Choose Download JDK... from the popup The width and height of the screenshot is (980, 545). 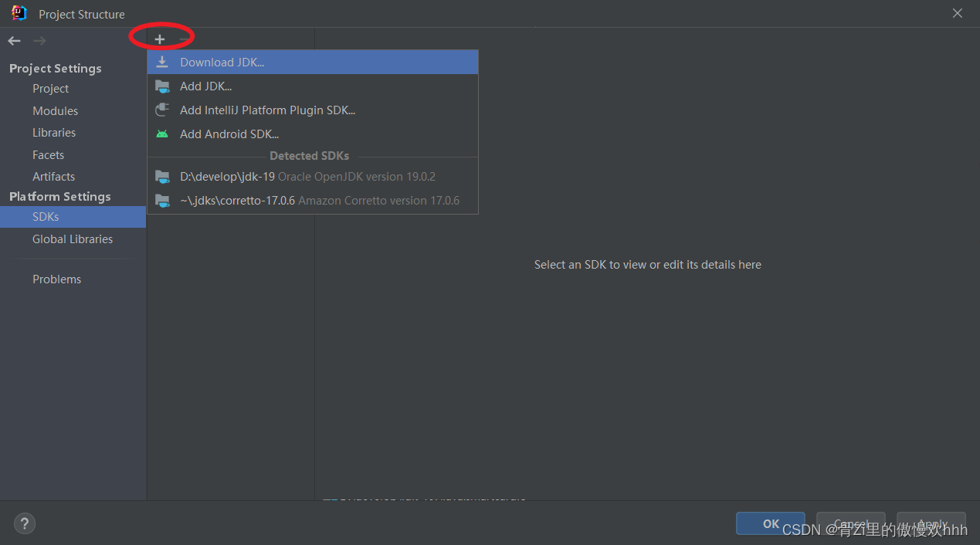click(313, 63)
